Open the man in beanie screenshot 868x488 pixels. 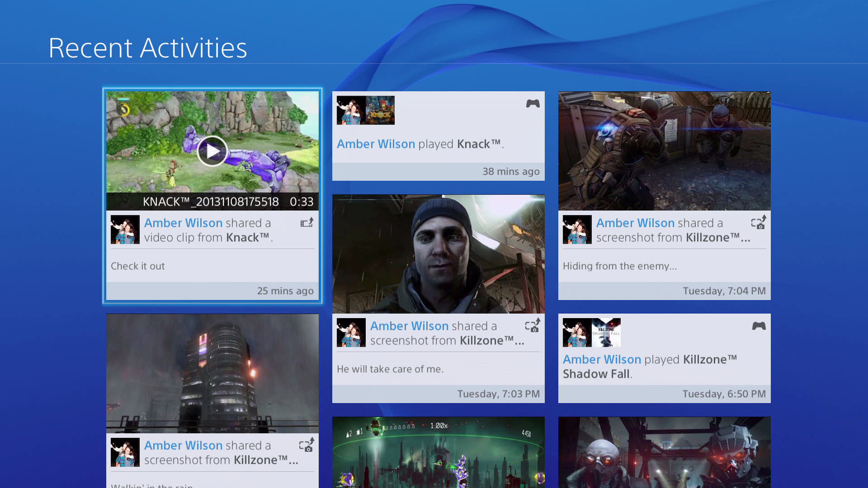[x=438, y=254]
